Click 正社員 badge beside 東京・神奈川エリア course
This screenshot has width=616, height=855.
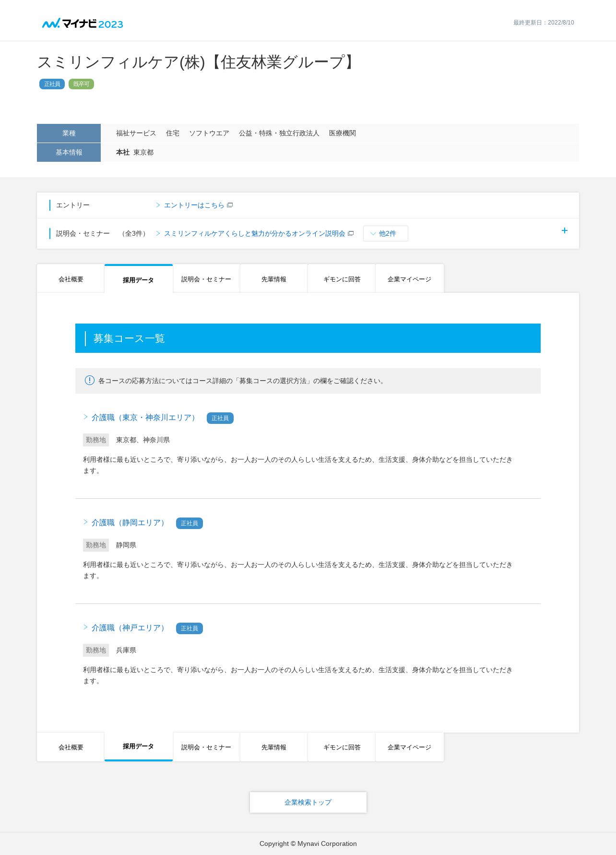pos(220,418)
